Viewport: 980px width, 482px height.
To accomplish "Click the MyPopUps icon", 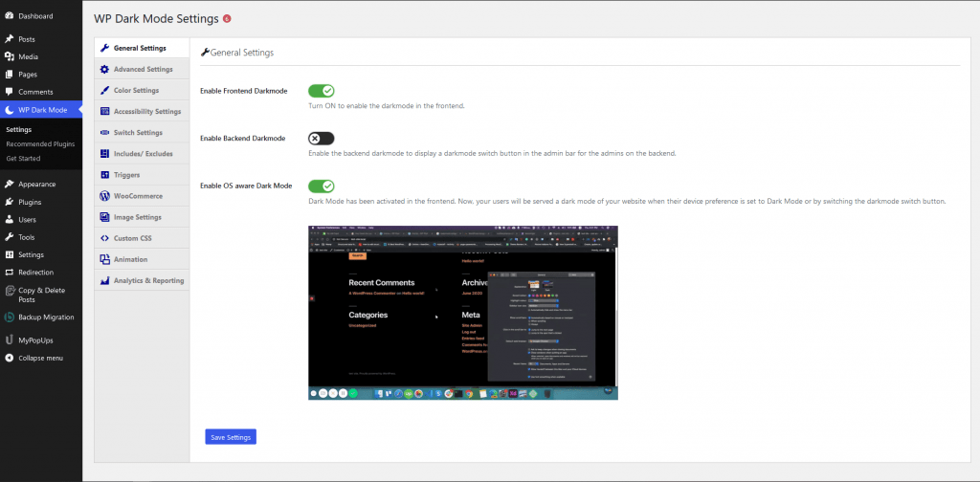I will coord(10,340).
